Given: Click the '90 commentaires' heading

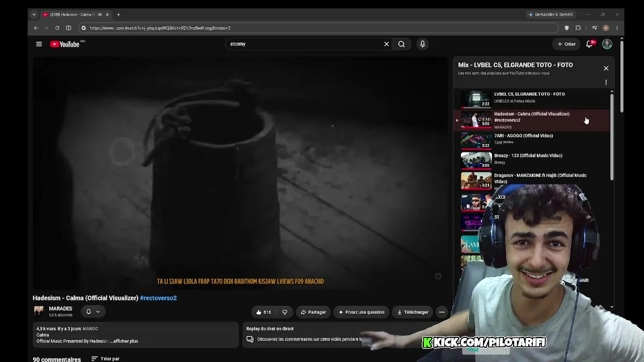Looking at the screenshot, I should click(57, 359).
